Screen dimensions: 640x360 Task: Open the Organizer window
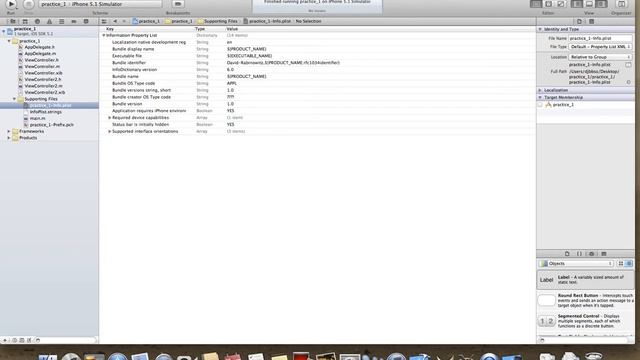pos(621,4)
